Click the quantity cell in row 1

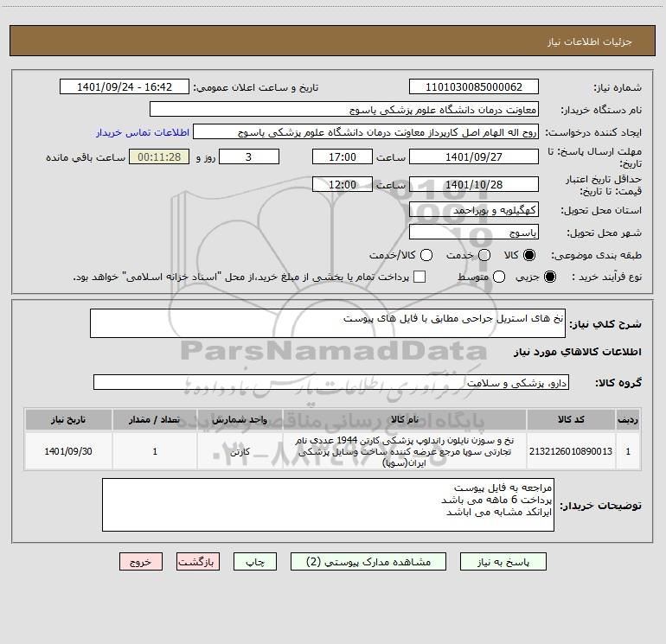pyautogui.click(x=155, y=451)
